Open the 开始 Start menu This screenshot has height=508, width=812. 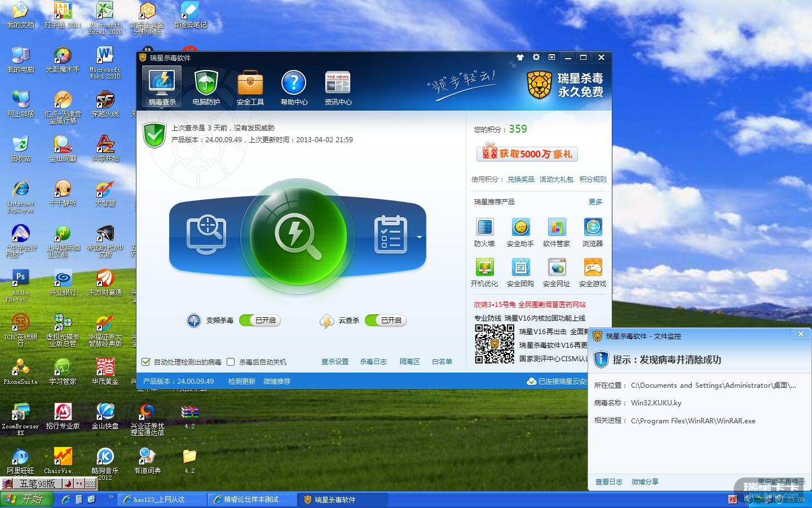27,500
